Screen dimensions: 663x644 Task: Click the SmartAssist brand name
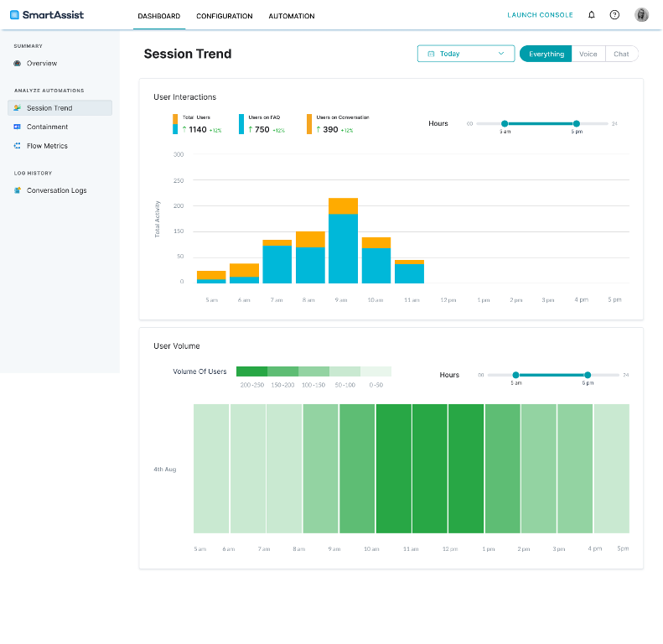(53, 15)
